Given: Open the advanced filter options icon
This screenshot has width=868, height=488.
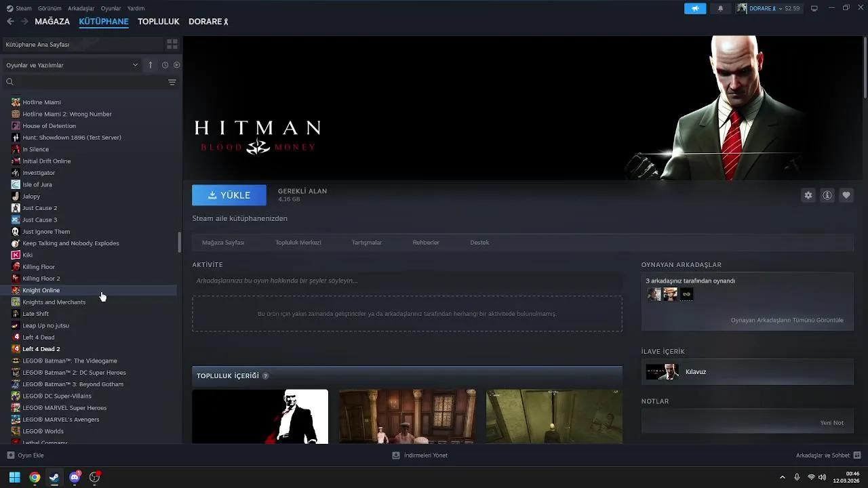Looking at the screenshot, I should (172, 82).
